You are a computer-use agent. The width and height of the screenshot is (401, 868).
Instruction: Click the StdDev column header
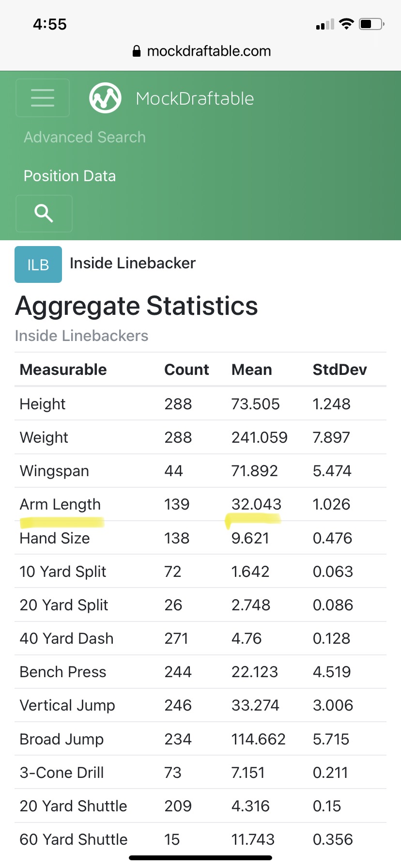(339, 370)
